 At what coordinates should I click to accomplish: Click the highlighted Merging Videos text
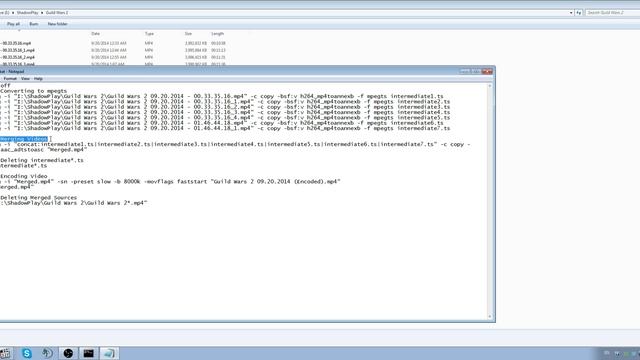[x=24, y=139]
